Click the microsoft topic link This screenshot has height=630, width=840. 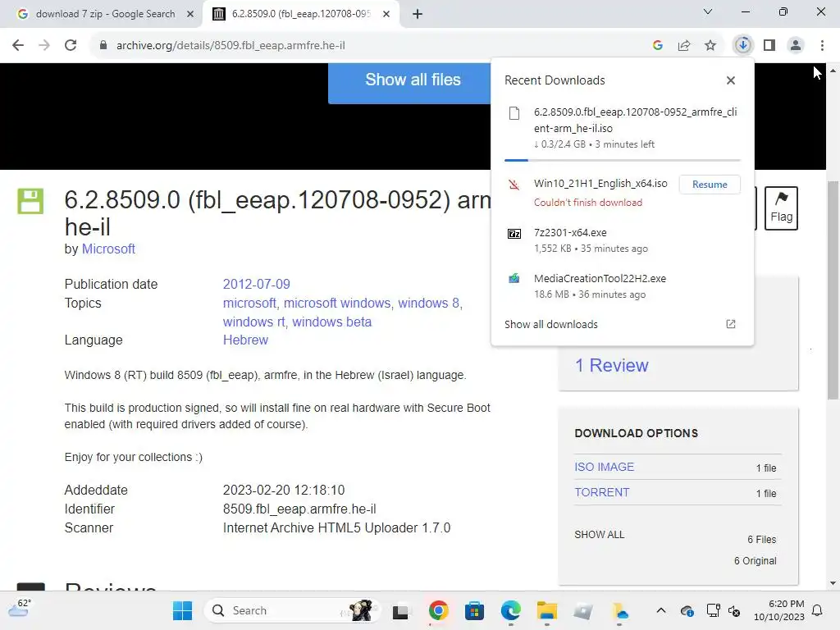[x=249, y=304]
